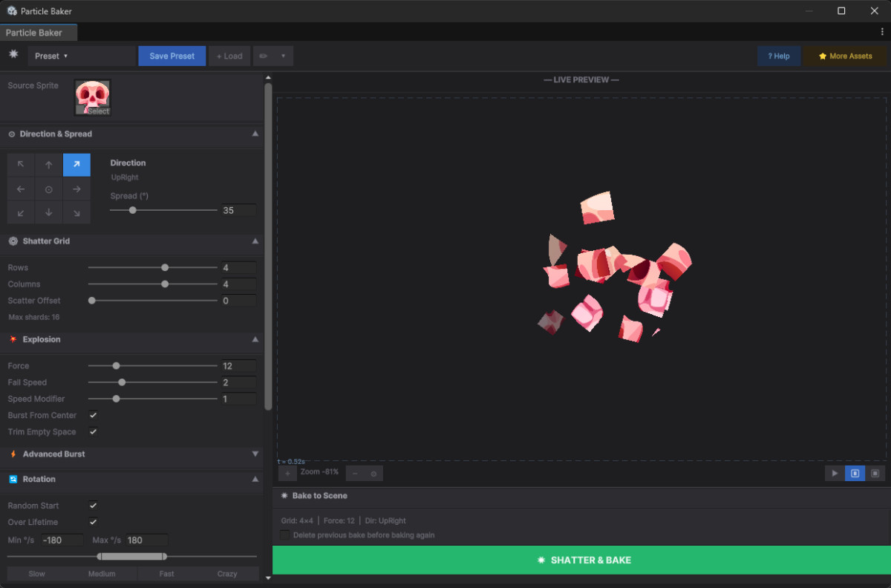Pause the live preview
This screenshot has height=588, width=891.
click(855, 473)
